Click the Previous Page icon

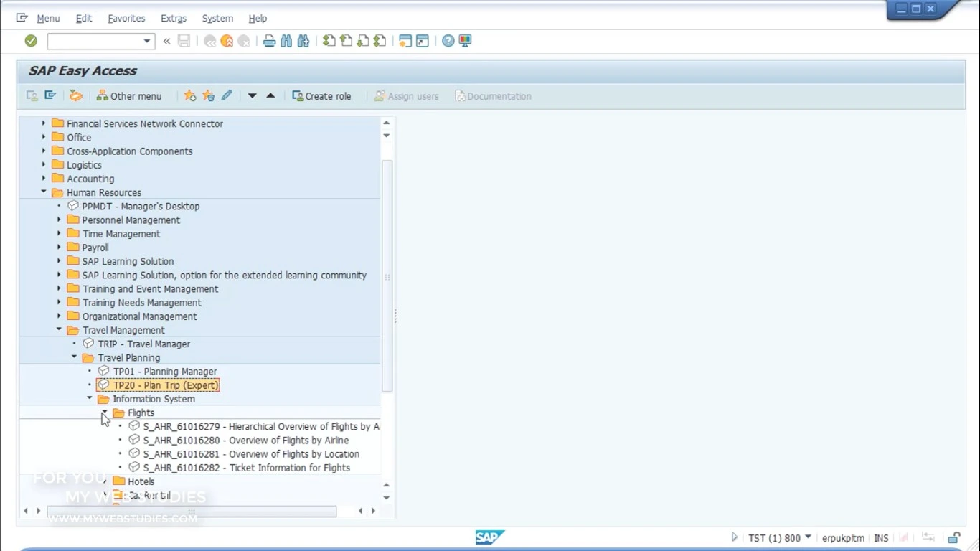coord(346,41)
